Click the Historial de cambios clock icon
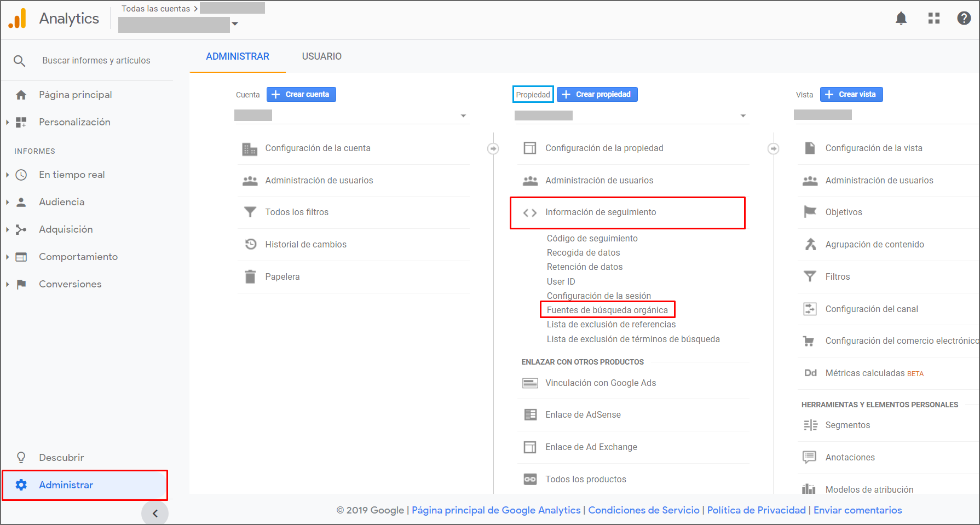Screen dimensions: 980x525 250,245
